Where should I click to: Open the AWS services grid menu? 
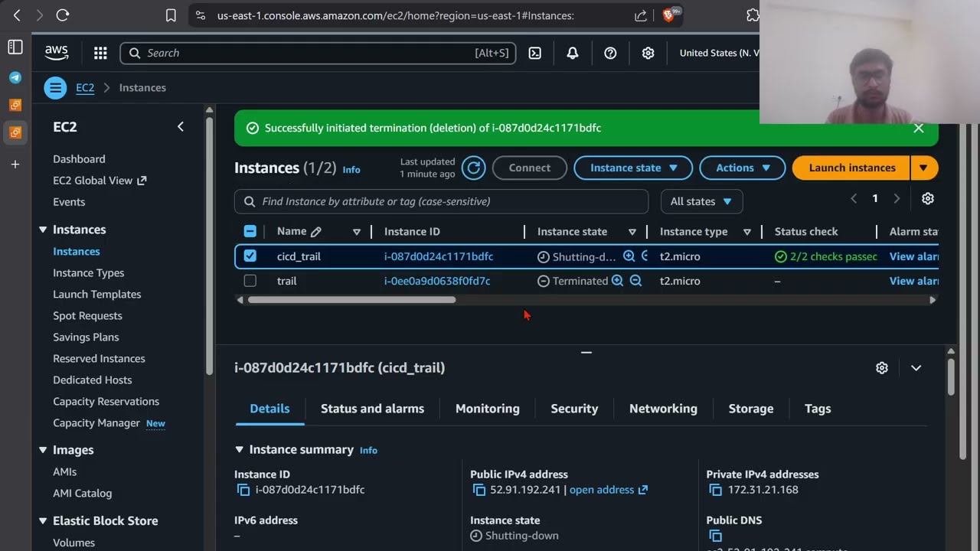click(x=100, y=53)
